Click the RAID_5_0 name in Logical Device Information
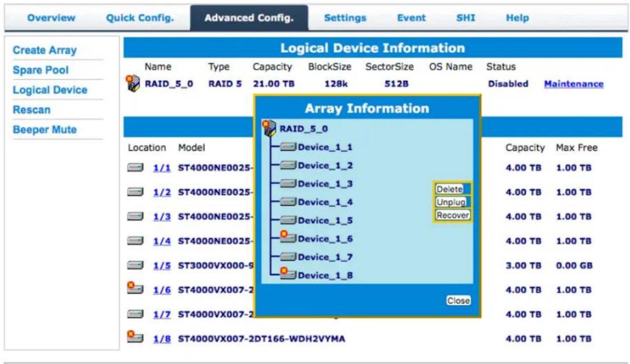The width and height of the screenshot is (630, 364). [x=169, y=84]
